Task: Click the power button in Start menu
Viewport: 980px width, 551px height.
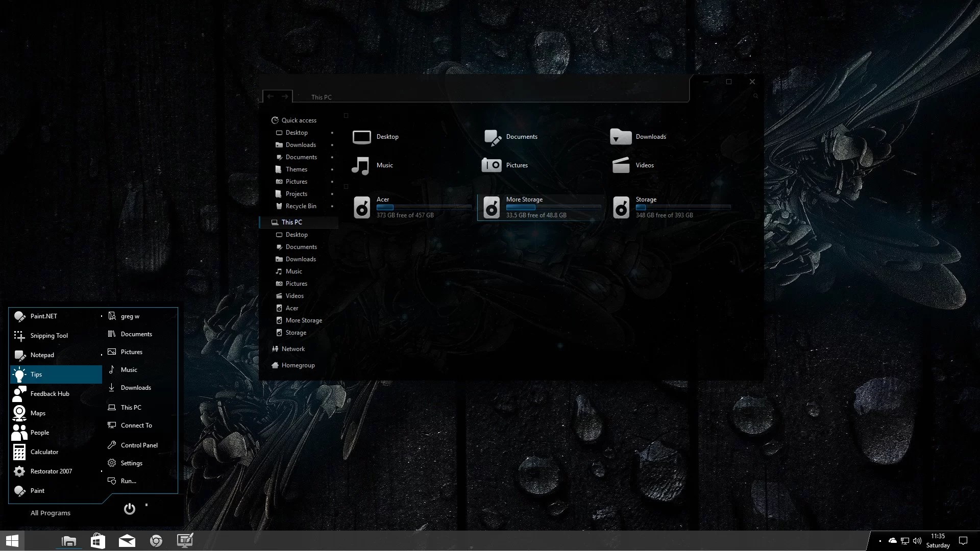Action: coord(130,509)
